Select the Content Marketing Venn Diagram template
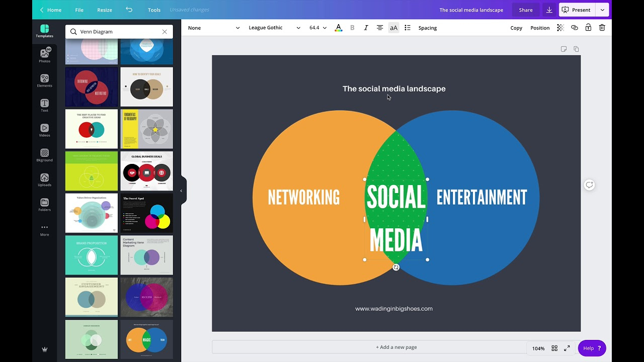The width and height of the screenshot is (644, 362). pos(146,255)
